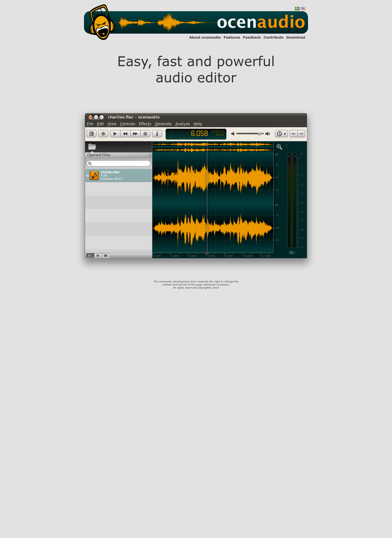The image size is (392, 538).
Task: Click the 2.000 mark on the time ruler
Action: (x=175, y=256)
